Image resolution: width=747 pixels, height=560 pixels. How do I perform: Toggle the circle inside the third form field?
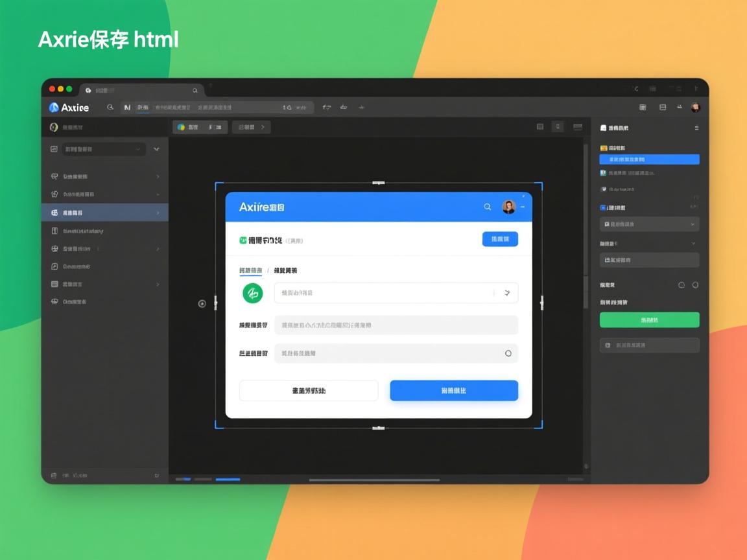pyautogui.click(x=508, y=353)
